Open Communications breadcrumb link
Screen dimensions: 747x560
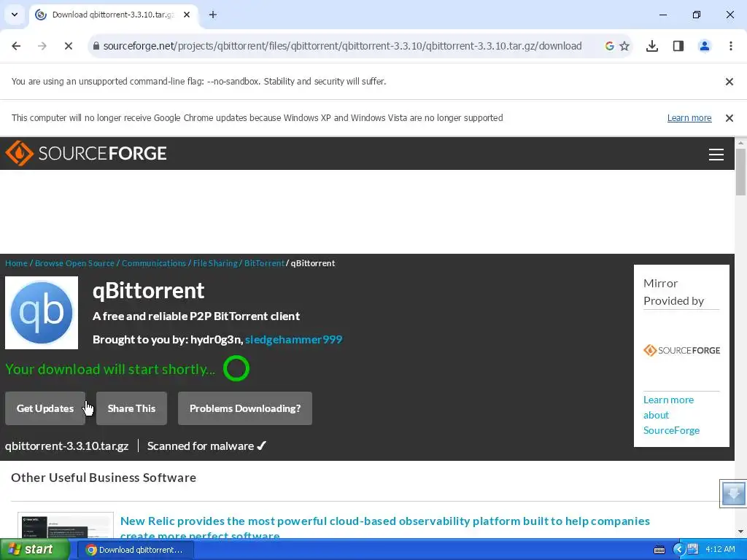153,263
